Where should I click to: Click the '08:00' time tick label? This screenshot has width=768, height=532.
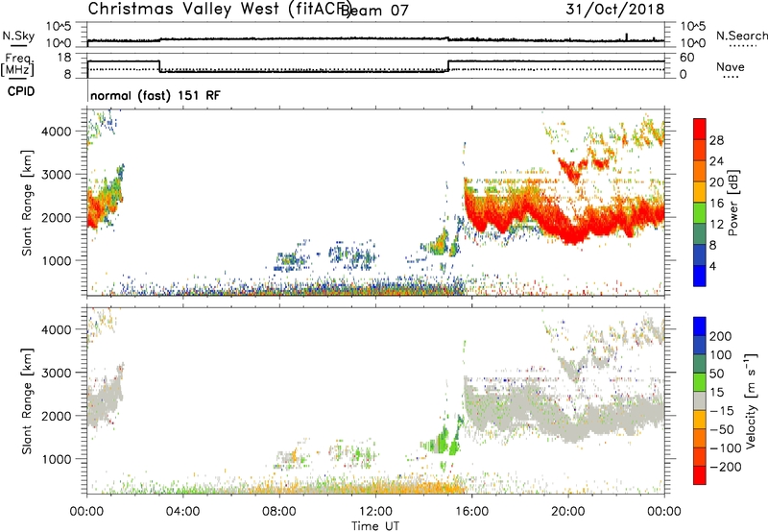coord(278,512)
